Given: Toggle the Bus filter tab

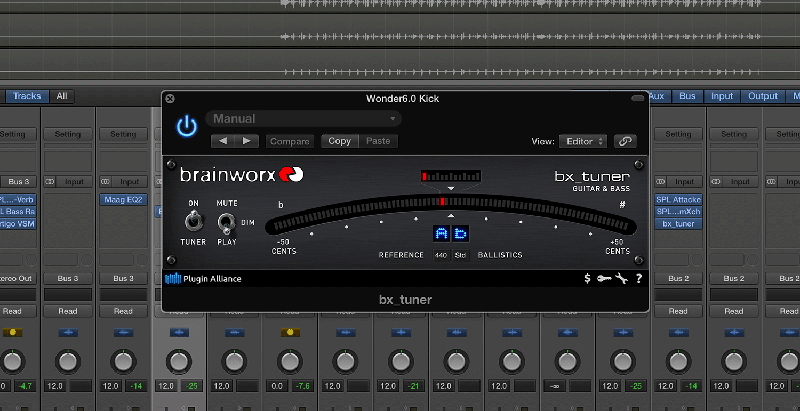Looking at the screenshot, I should coord(687,96).
